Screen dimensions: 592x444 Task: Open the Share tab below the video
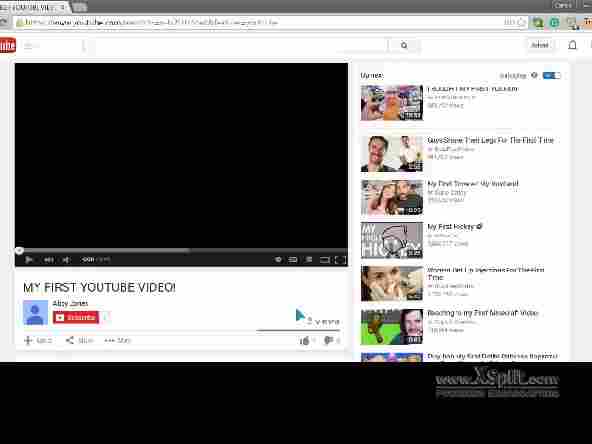80,340
